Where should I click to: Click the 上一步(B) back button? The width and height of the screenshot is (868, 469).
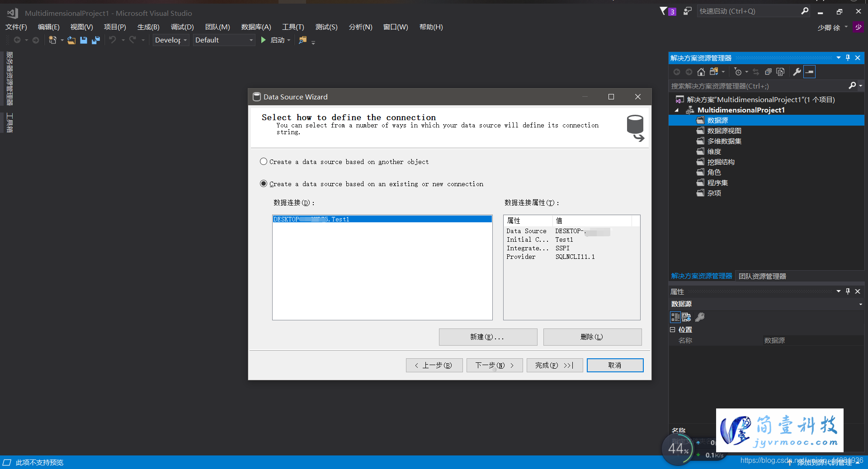click(434, 365)
